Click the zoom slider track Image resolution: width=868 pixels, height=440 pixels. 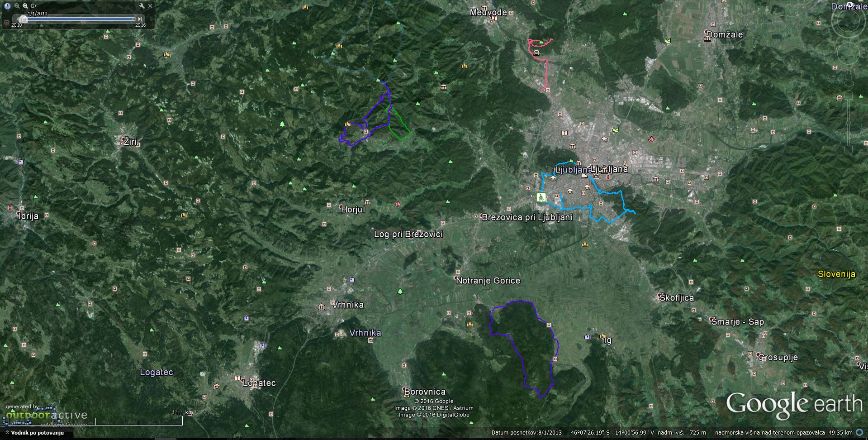(849, 122)
